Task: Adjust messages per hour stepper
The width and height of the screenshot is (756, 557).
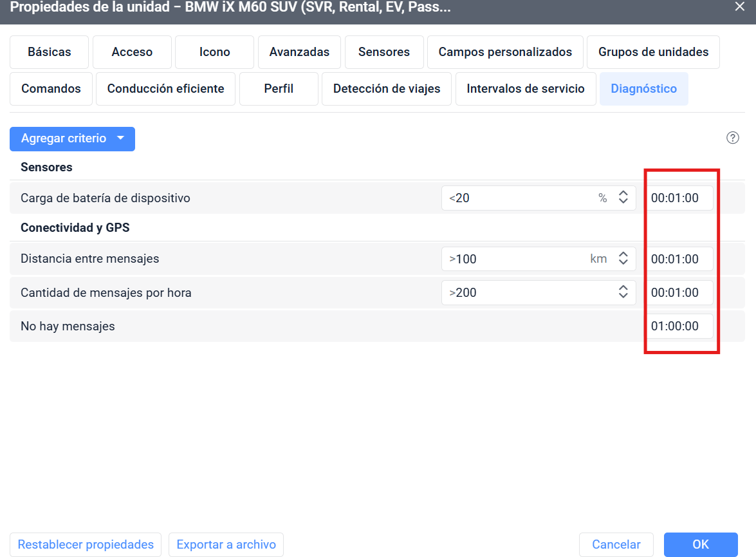Action: coord(623,292)
